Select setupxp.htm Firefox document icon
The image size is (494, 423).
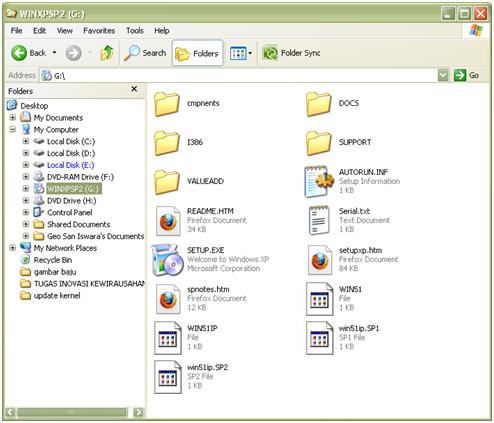[x=320, y=260]
